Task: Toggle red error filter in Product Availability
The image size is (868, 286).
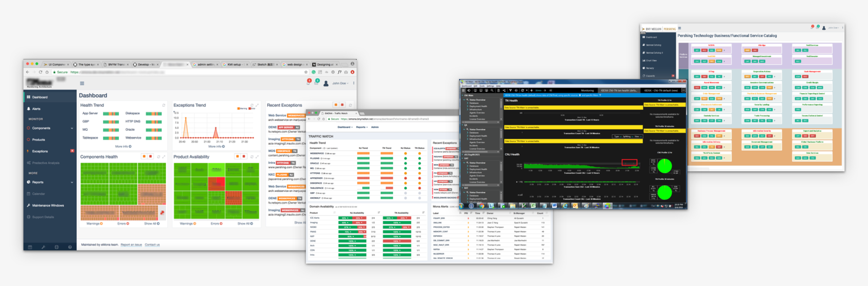Action: [x=244, y=156]
